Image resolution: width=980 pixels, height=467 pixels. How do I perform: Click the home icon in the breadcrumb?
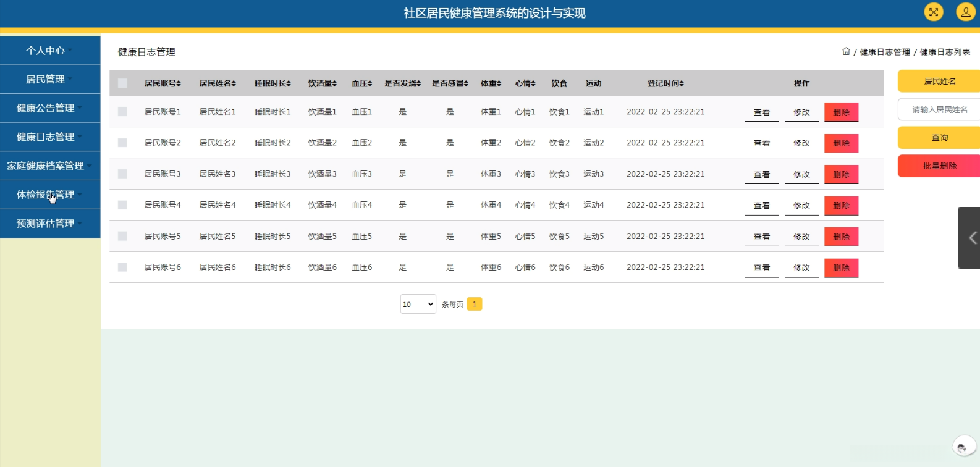coord(846,51)
